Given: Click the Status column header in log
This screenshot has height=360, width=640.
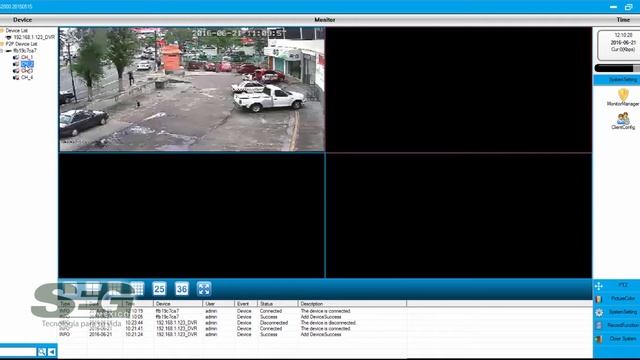Looking at the screenshot, I should coord(278,304).
